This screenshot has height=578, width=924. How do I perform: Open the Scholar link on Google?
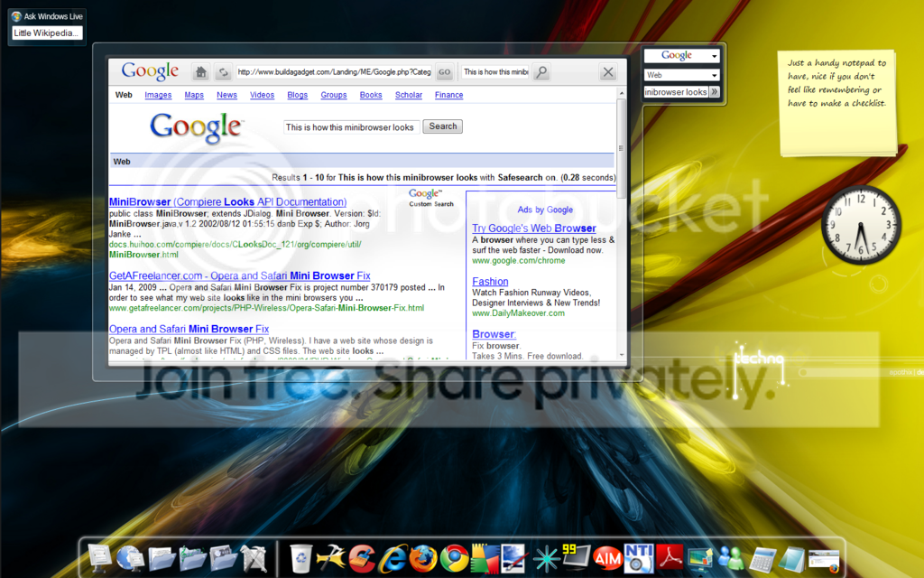(x=409, y=95)
